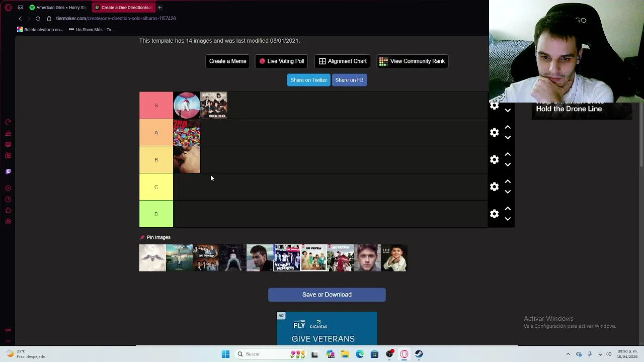Image resolution: width=644 pixels, height=362 pixels.
Task: View Community Rank
Action: 412,61
